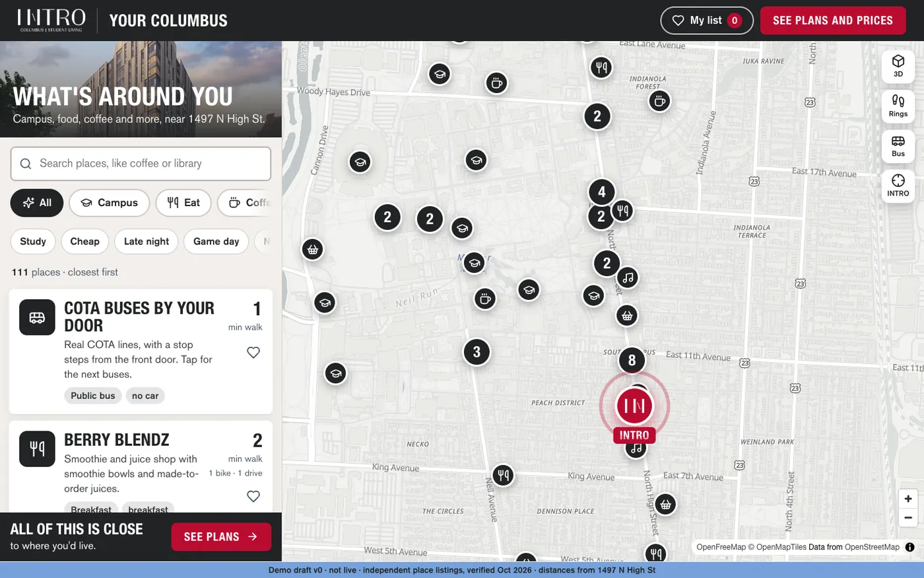924x578 pixels.
Task: Enable the Study filter chip
Action: point(33,241)
